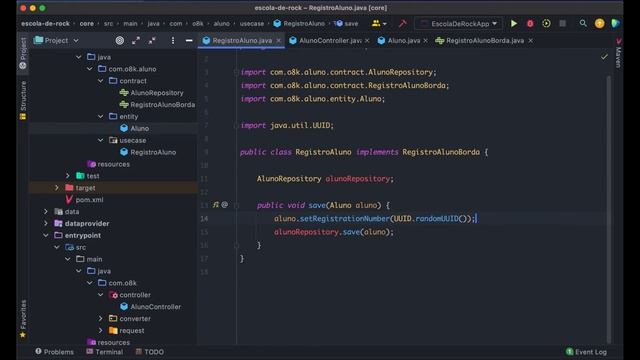This screenshot has width=640, height=360.
Task: Expand the data module
Action: tap(46, 211)
